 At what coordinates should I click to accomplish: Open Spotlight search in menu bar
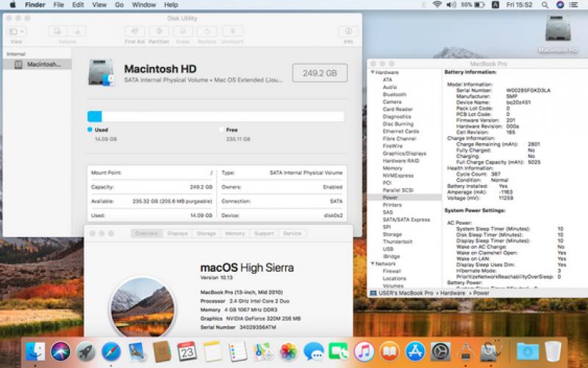coord(545,5)
